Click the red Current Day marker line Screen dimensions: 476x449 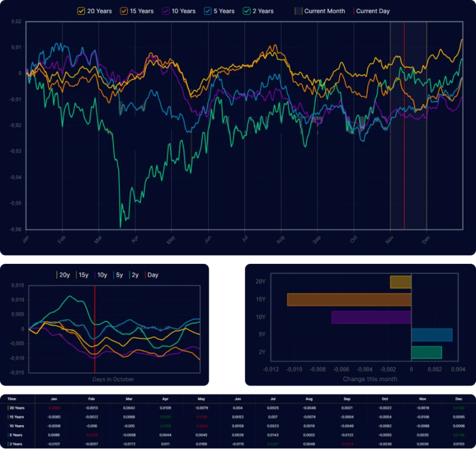405,119
